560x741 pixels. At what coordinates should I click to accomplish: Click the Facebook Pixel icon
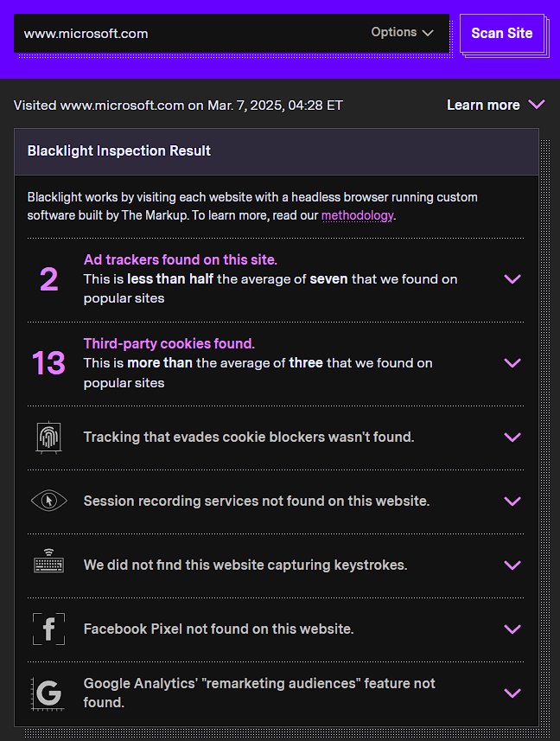pos(48,629)
